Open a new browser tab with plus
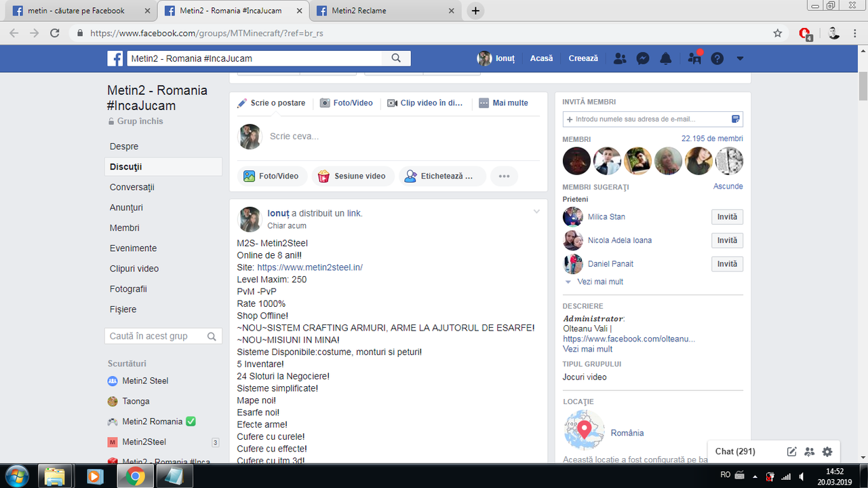 click(476, 11)
